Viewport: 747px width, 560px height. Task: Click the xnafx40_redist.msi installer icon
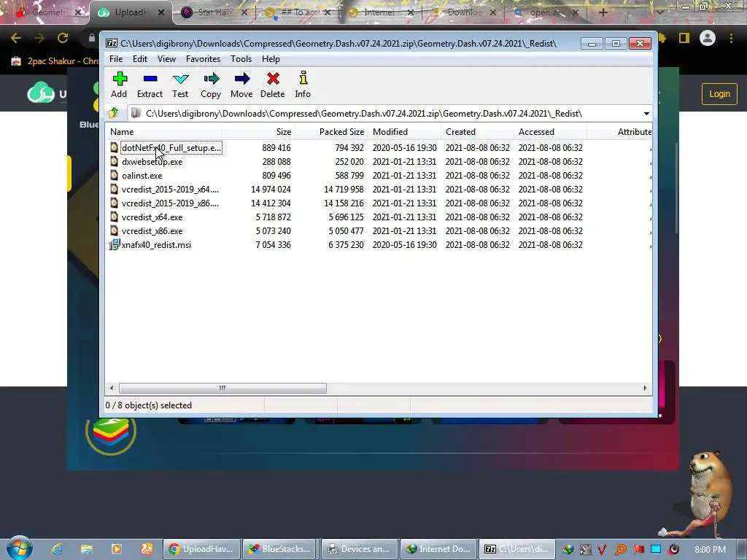coord(115,245)
